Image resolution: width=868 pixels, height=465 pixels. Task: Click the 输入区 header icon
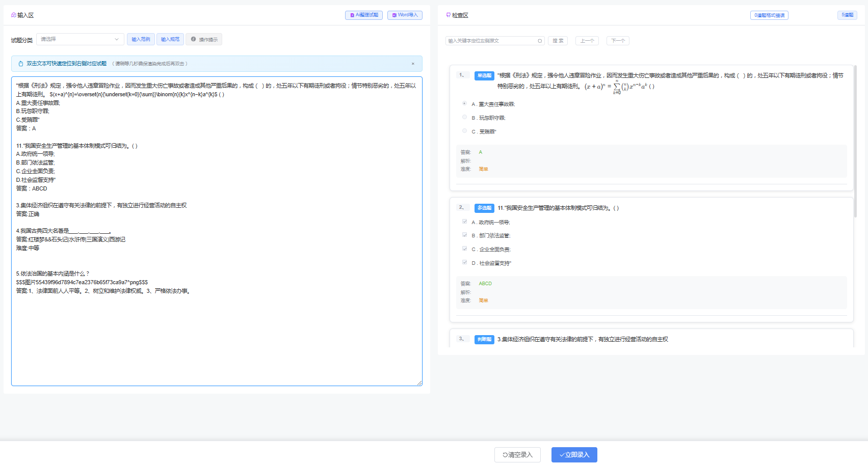tap(14, 15)
